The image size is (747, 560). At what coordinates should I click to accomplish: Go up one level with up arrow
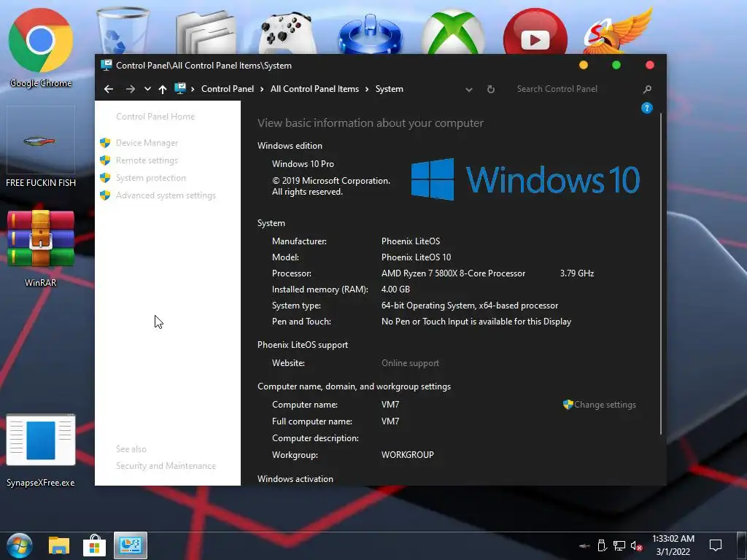[163, 89]
